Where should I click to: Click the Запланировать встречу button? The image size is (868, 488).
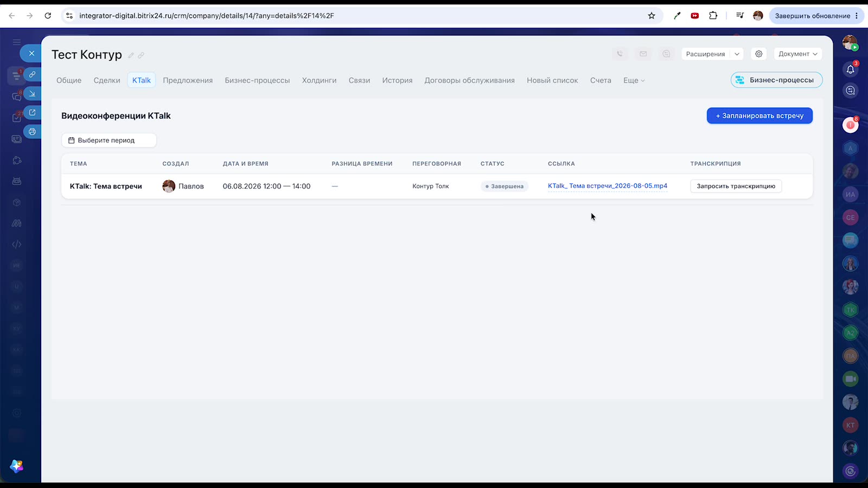coord(759,115)
